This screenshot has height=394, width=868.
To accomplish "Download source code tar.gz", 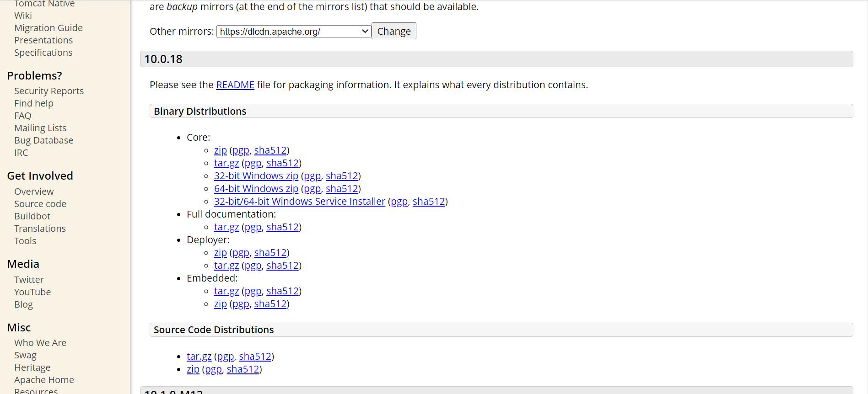I will [x=199, y=357].
